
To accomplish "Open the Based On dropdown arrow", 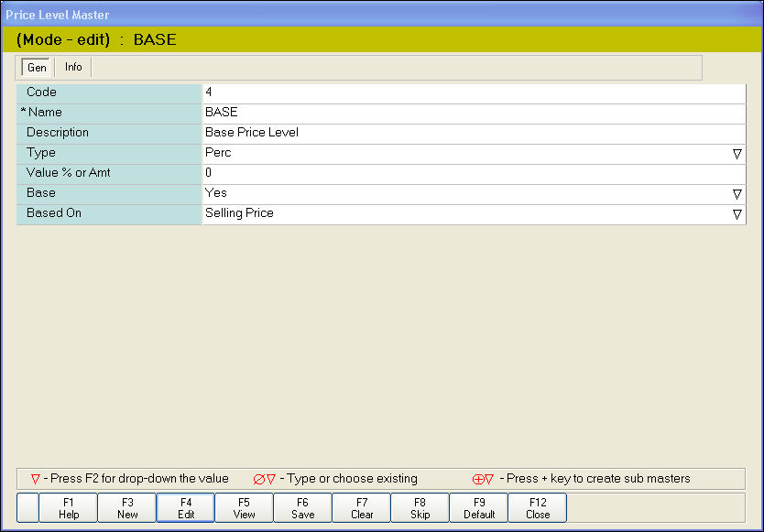I will [x=737, y=215].
